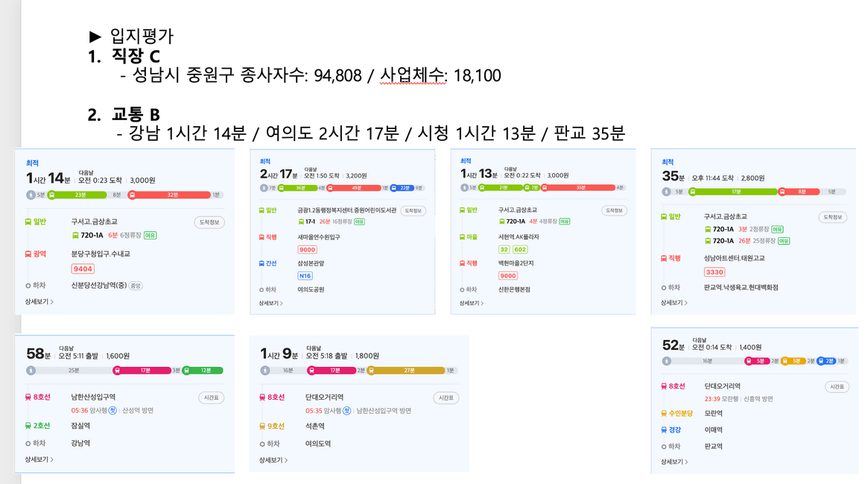This screenshot has height=484, width=868.
Task: Click the 3330 bus number badge
Action: (715, 272)
